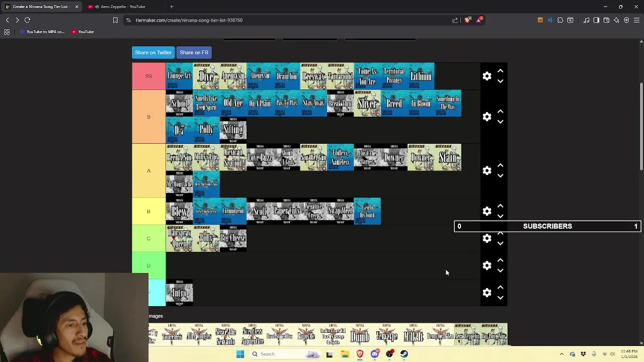Click the SS tier label
Image resolution: width=644 pixels, height=362 pixels.
pos(149,76)
